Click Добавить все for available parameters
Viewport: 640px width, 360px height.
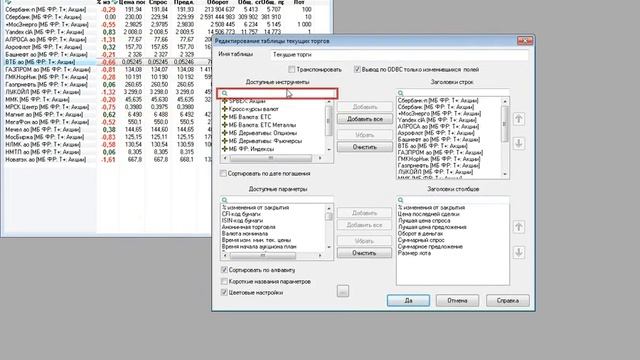click(x=364, y=225)
